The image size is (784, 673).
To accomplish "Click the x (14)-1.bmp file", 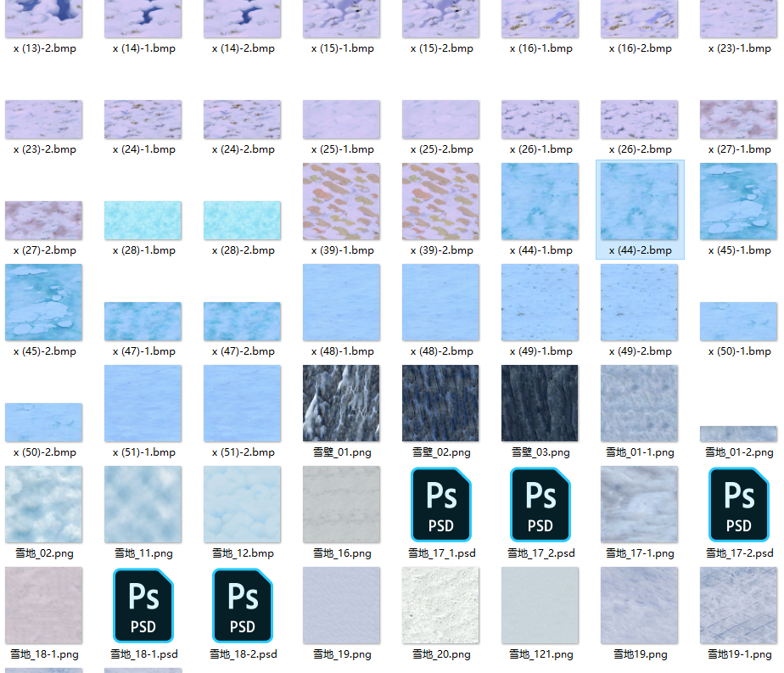I will (x=143, y=19).
